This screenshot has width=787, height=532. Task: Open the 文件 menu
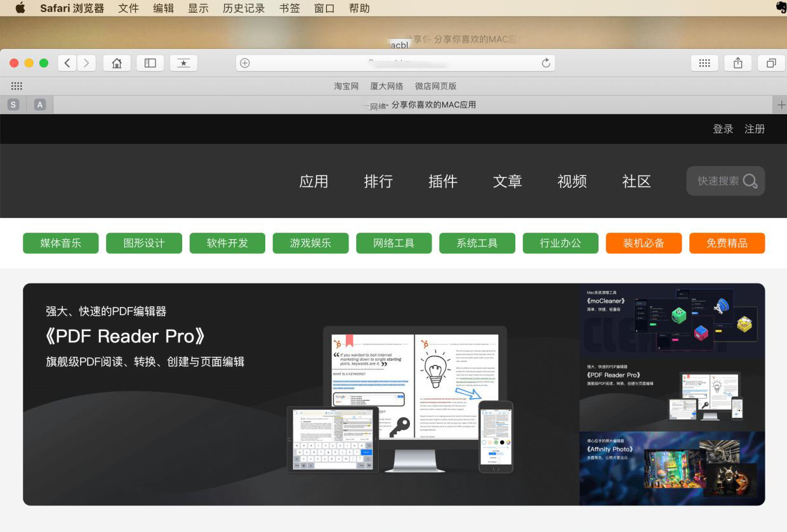coord(128,8)
